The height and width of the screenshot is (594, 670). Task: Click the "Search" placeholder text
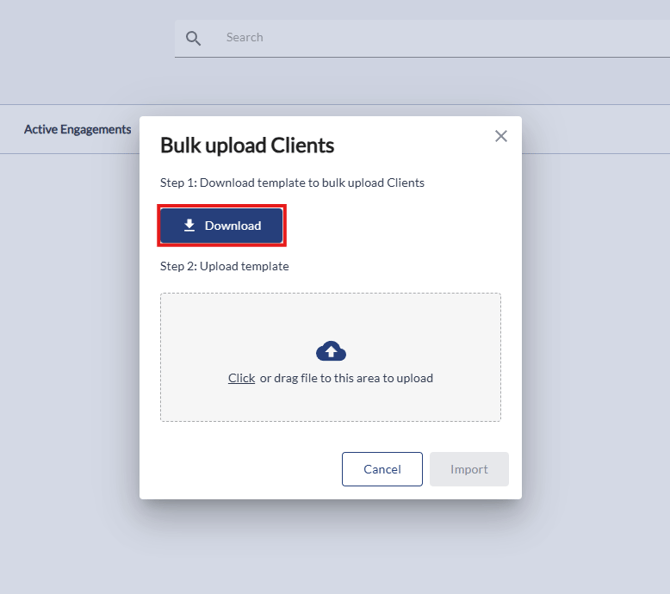[244, 38]
